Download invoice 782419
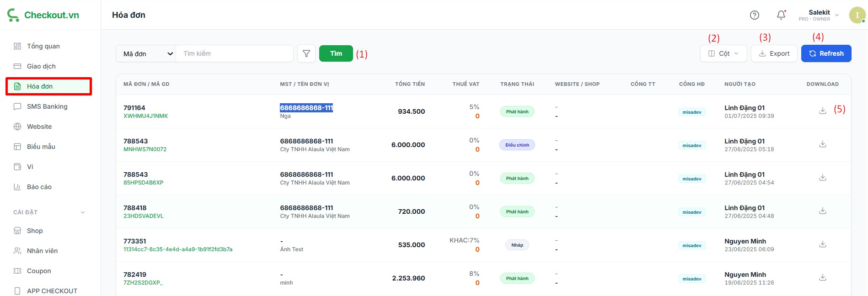Viewport: 868px width, 296px height. click(x=822, y=278)
